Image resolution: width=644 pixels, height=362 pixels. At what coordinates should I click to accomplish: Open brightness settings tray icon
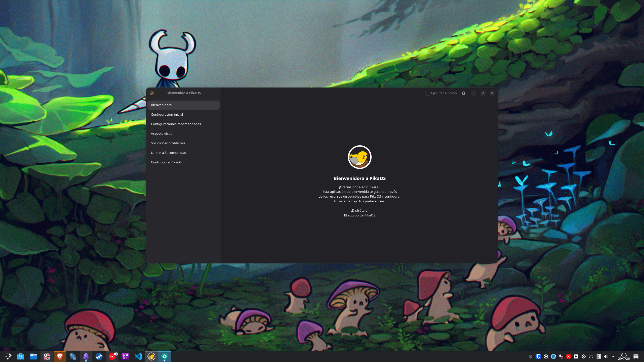pyautogui.click(x=584, y=356)
